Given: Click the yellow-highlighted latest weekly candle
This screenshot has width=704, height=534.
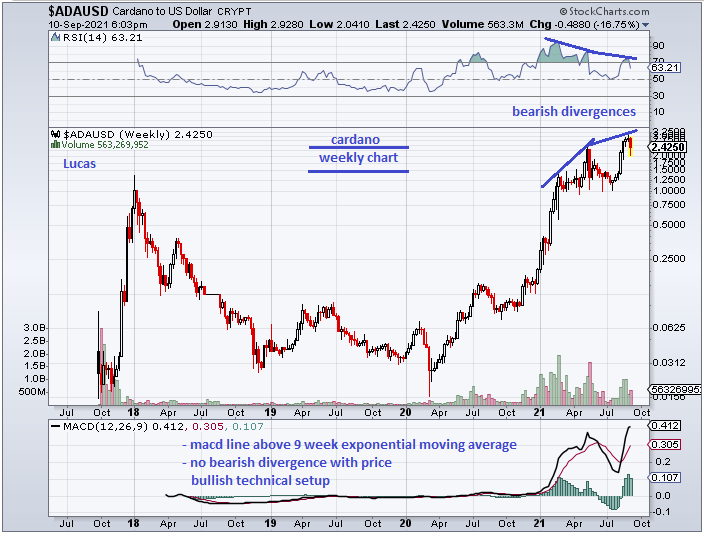Looking at the screenshot, I should click(631, 147).
